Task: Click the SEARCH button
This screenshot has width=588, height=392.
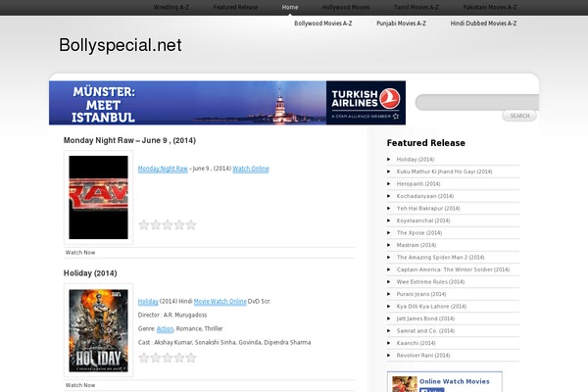Action: [519, 116]
